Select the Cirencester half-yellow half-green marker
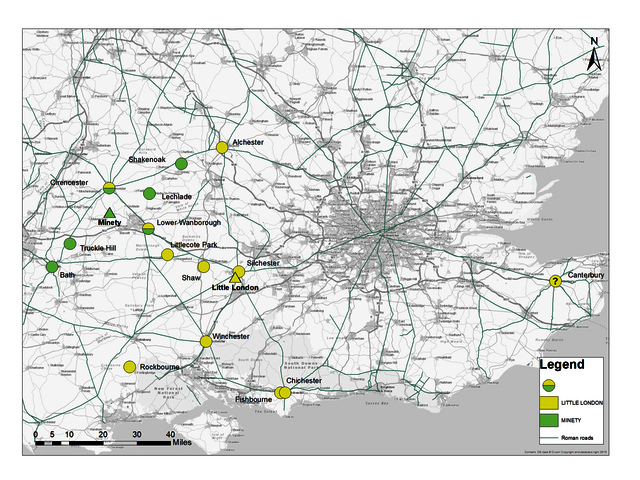The width and height of the screenshot is (640, 480). point(110,187)
